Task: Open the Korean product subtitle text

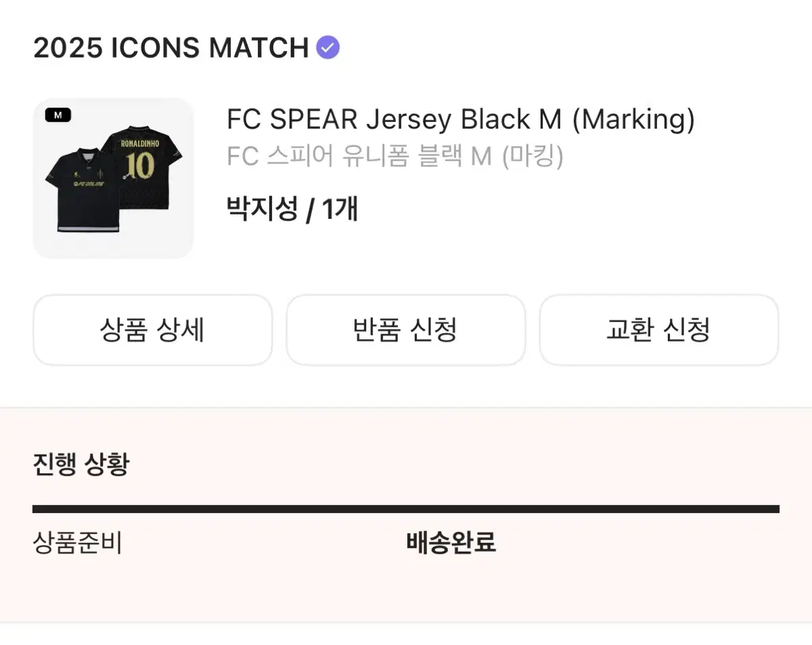Action: tap(396, 157)
